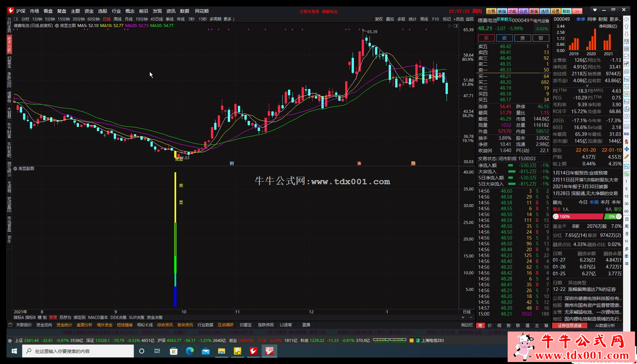
Task: Open the line chart icon in right toolbar
Action: click(x=626, y=57)
